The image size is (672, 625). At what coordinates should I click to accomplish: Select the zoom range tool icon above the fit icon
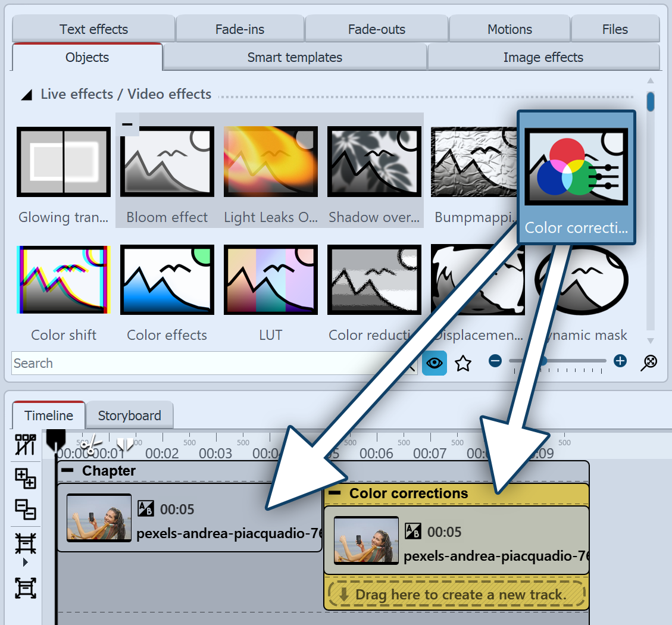coord(26,543)
